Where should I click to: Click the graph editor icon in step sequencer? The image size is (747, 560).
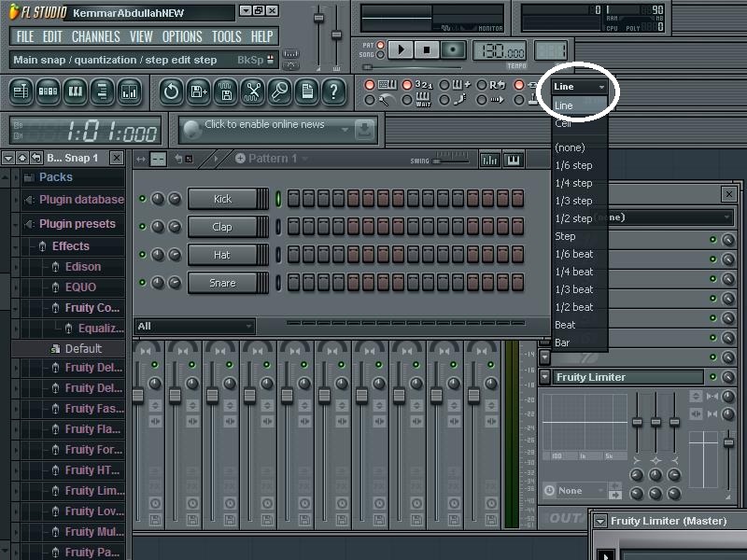489,160
